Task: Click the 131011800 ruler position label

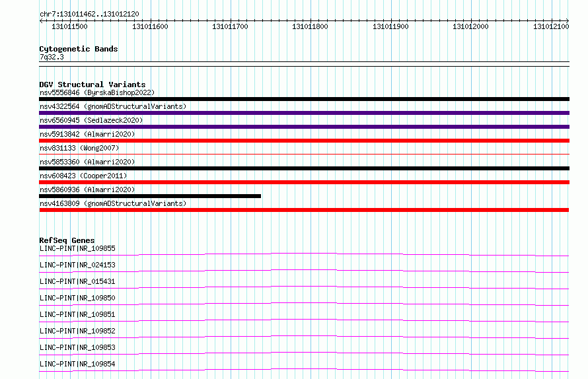Action: coord(310,26)
